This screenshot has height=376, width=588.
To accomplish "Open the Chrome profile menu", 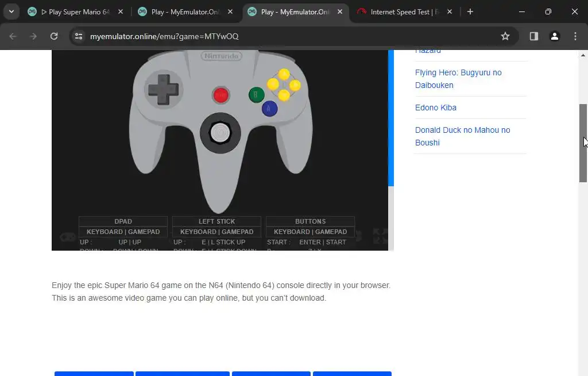I will 555,36.
